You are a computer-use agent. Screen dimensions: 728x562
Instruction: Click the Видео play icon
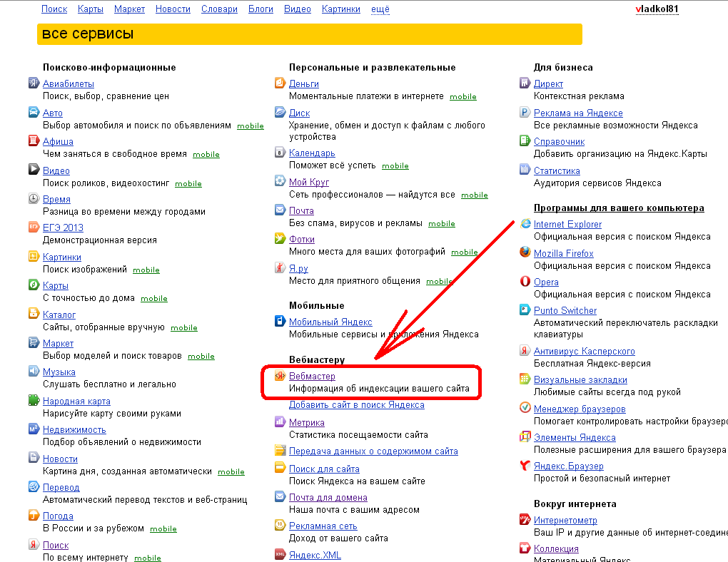pyautogui.click(x=34, y=170)
